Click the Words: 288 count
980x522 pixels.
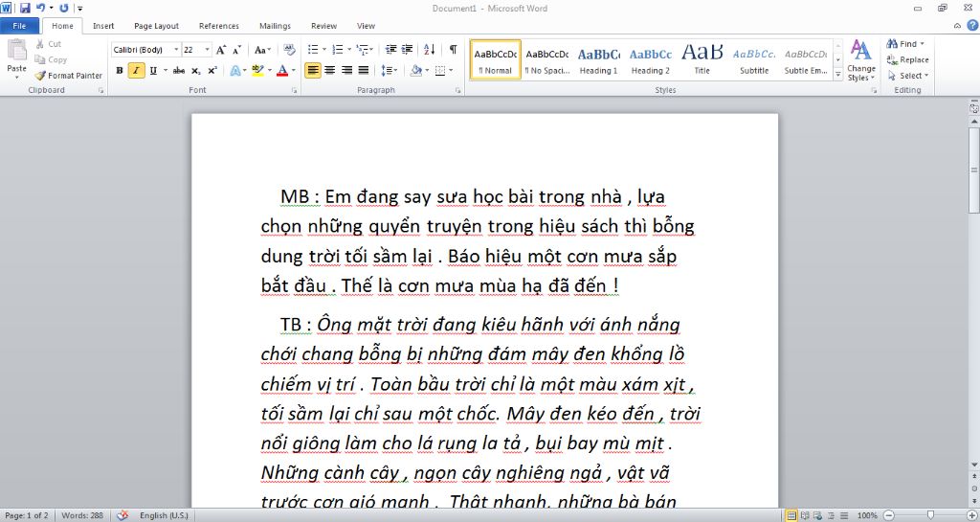click(x=82, y=515)
